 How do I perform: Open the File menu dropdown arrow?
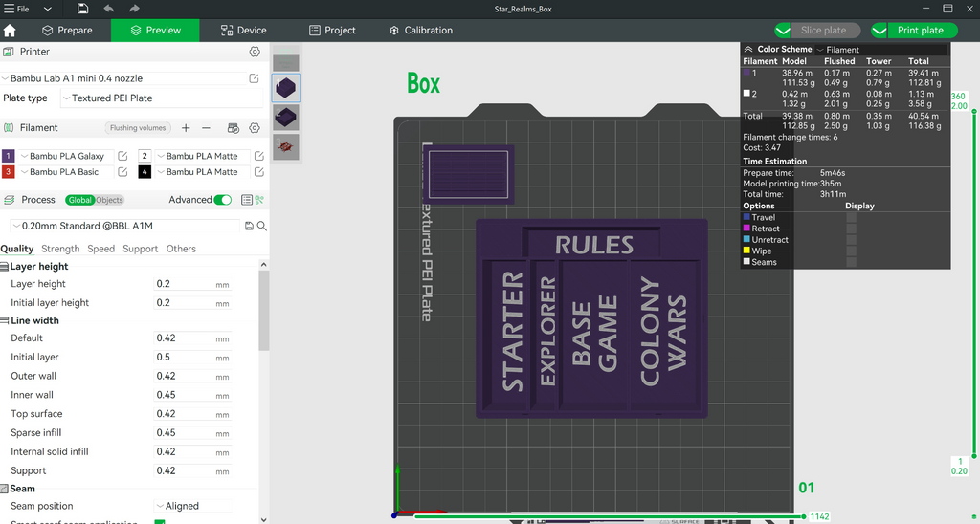[48, 9]
